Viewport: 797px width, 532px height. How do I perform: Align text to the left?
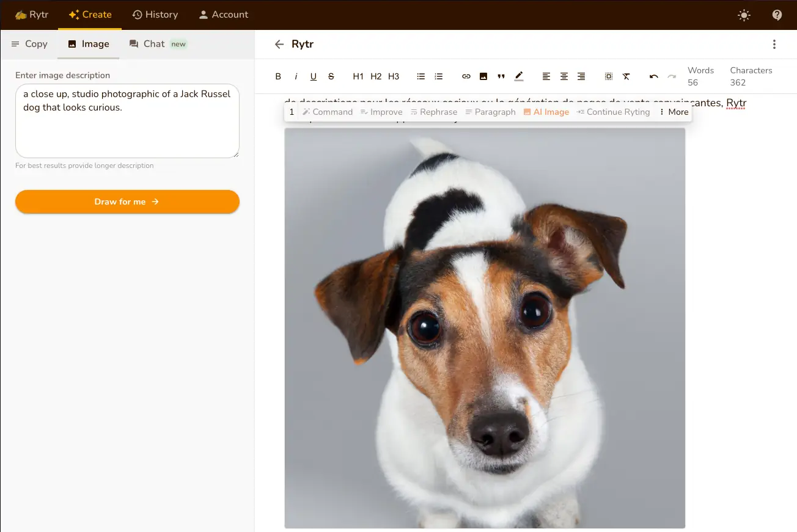pos(546,76)
